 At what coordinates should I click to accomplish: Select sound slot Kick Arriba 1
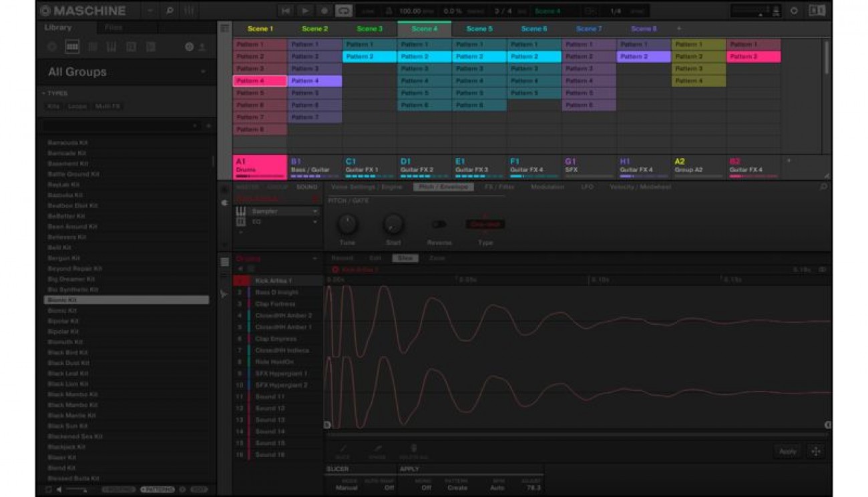tap(279, 281)
